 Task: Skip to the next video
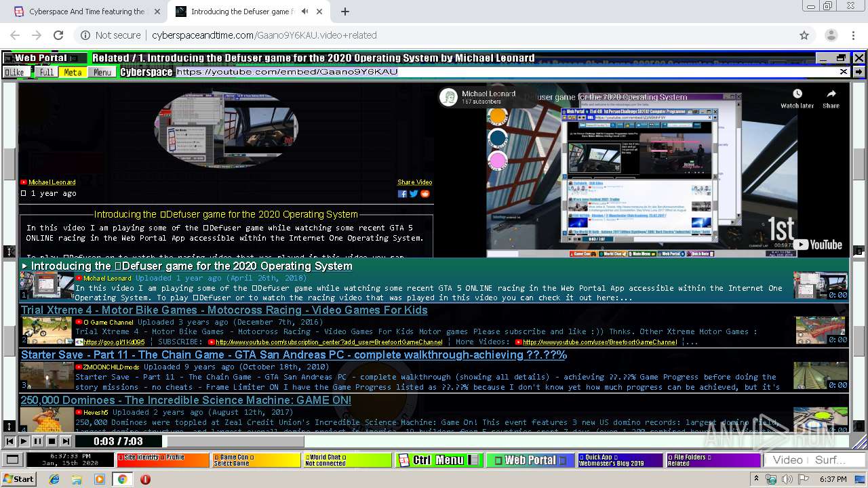point(66,441)
